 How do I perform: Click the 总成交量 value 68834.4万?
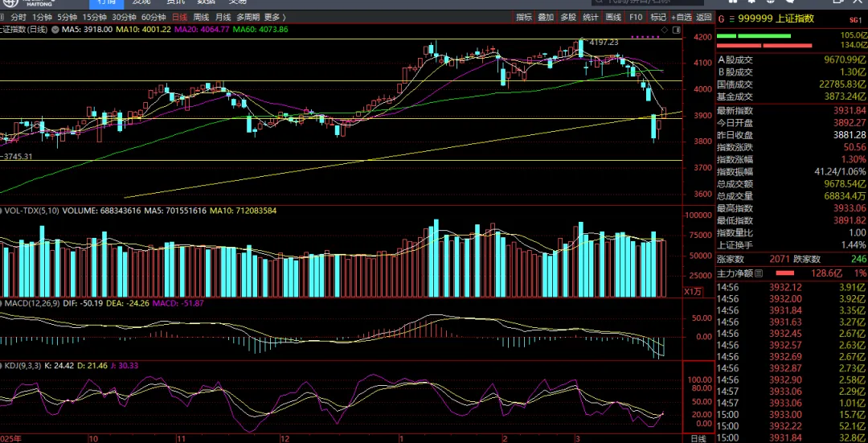click(844, 196)
